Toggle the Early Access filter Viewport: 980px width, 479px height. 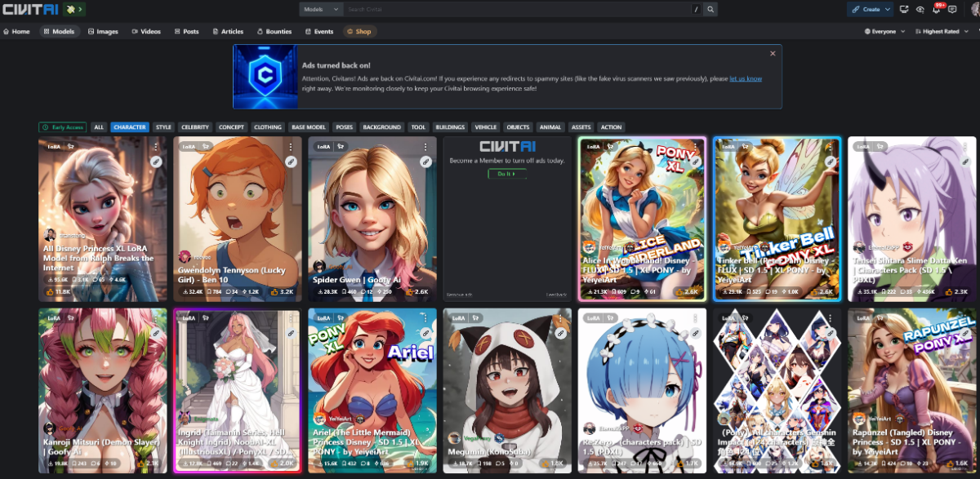pyautogui.click(x=63, y=127)
